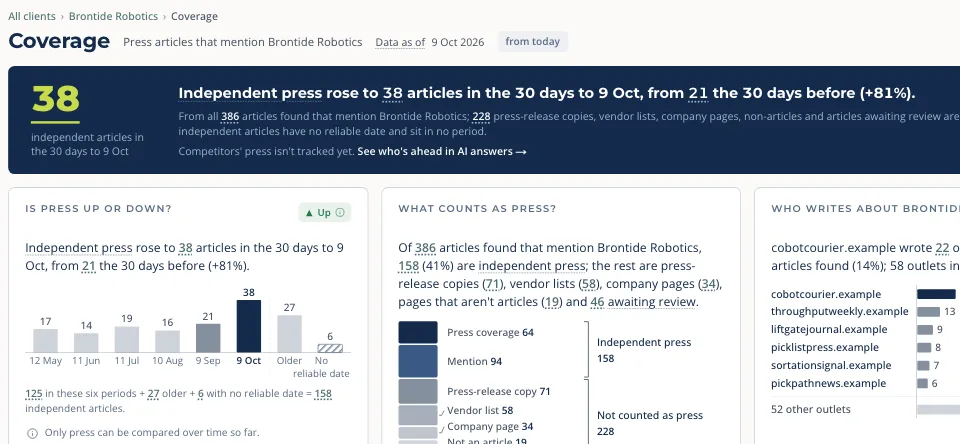Click the "WHAT COUNTS AS PRESS?" heading
Image resolution: width=960 pixels, height=444 pixels.
[477, 209]
